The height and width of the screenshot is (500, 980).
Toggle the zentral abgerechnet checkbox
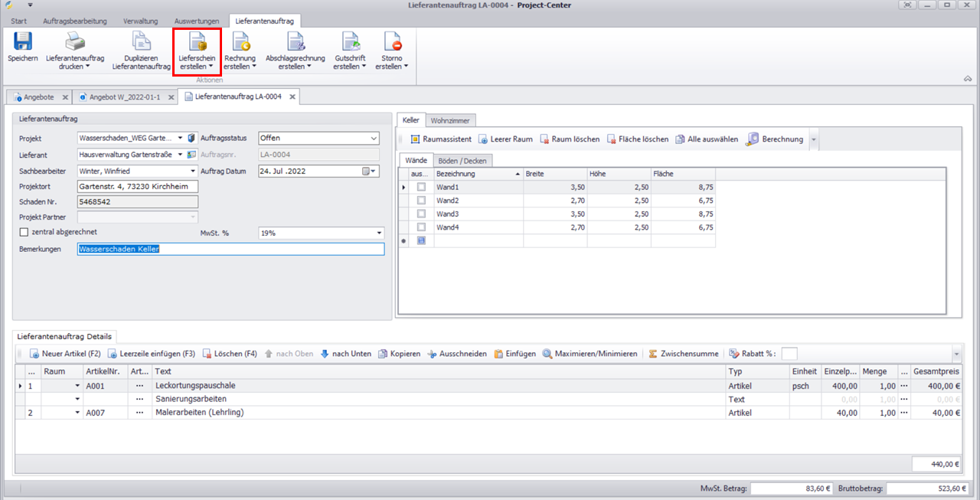pos(24,232)
